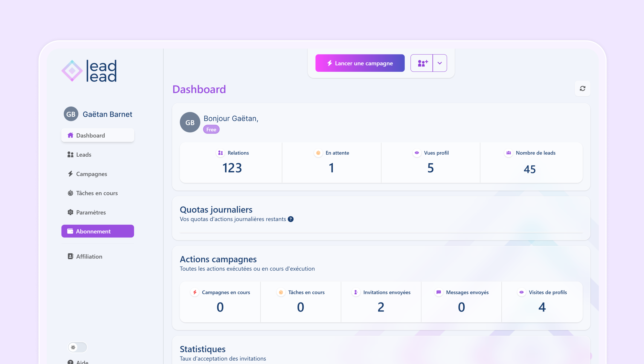Click the add contacts people-plus icon
This screenshot has width=644, height=364.
(422, 63)
